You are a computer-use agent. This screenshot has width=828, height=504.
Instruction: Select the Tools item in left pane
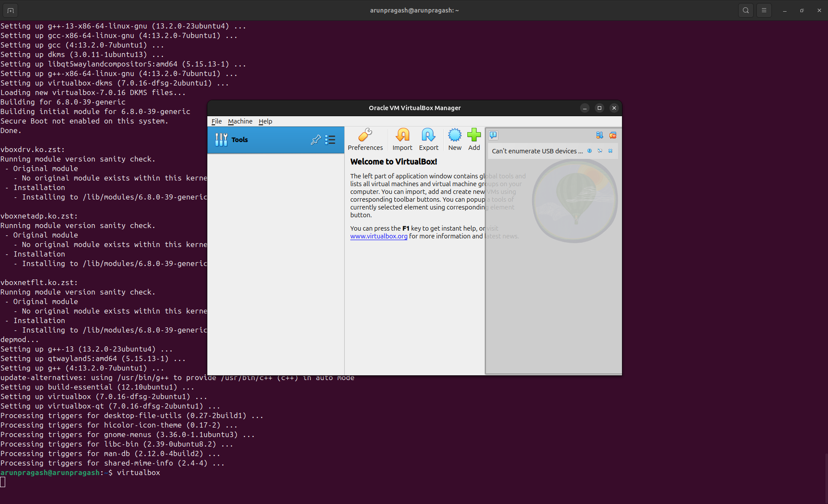(x=276, y=140)
